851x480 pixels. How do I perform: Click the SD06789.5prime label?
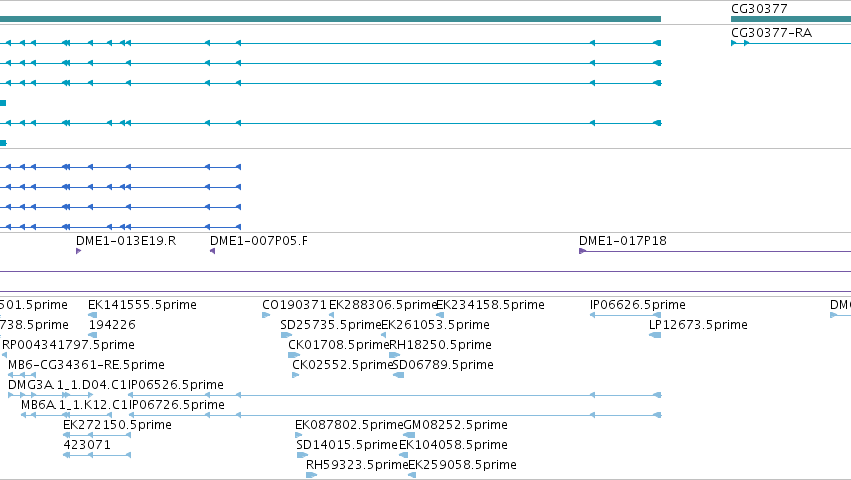443,365
